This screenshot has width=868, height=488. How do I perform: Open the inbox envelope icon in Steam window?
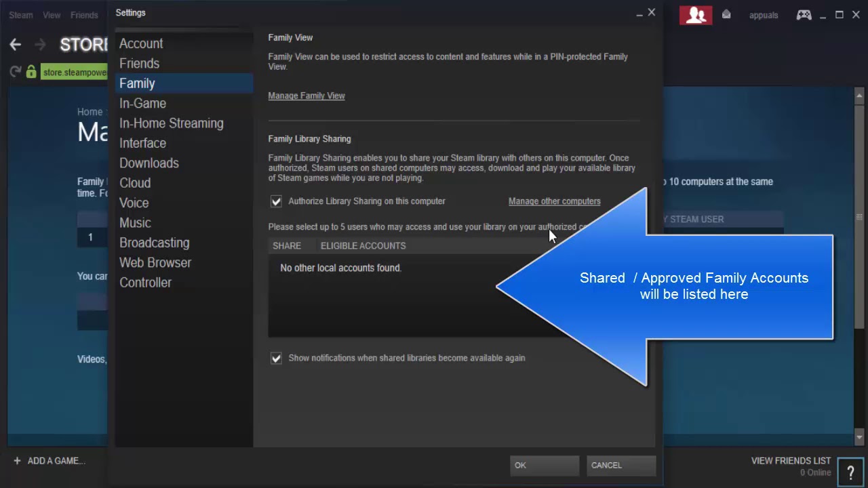pos(726,14)
